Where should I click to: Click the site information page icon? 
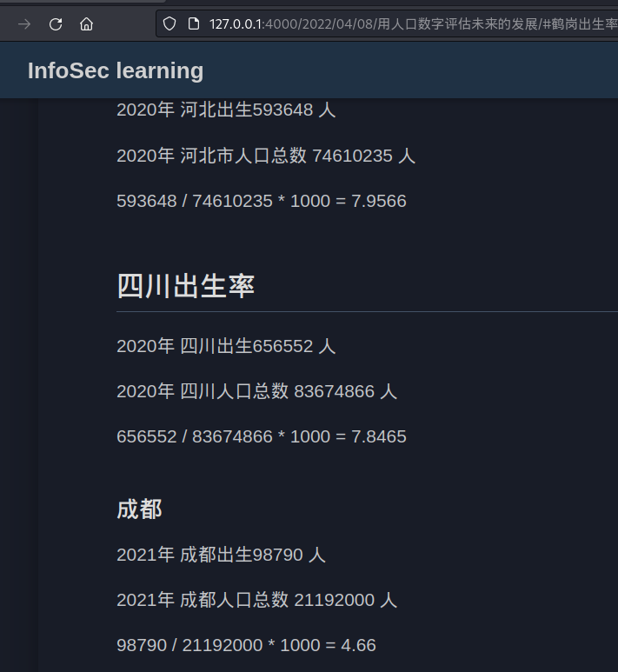point(193,23)
